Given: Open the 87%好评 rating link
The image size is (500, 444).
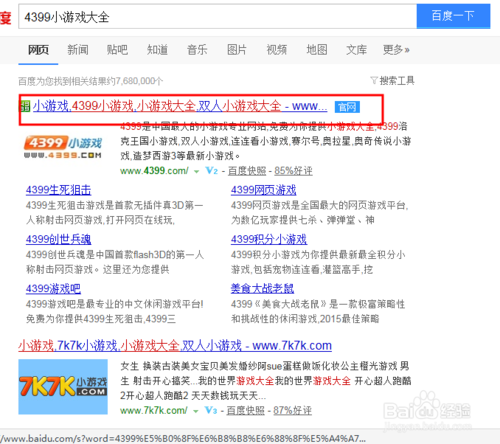Looking at the screenshot, I should point(292,410).
